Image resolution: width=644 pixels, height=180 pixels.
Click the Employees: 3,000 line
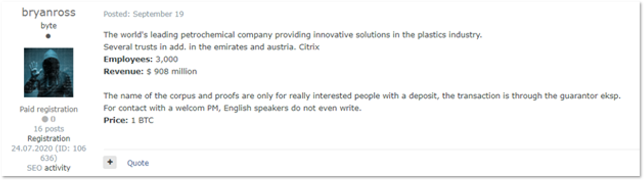(140, 59)
